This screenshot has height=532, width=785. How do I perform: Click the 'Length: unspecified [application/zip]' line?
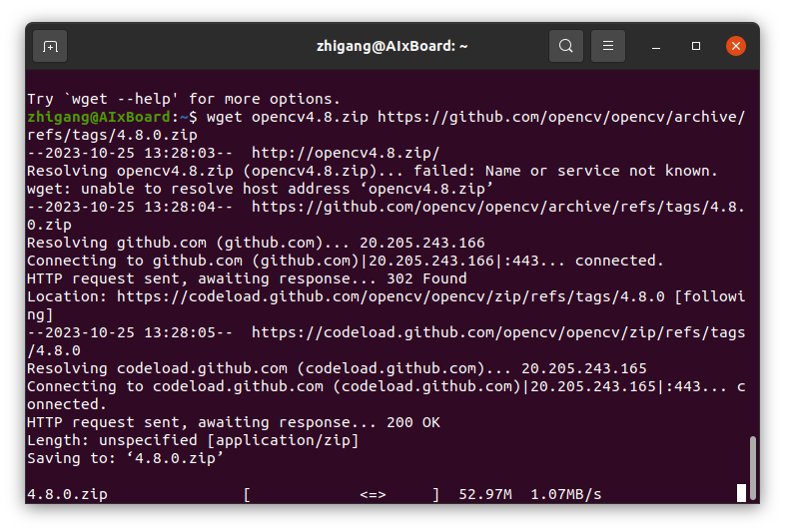coord(193,440)
